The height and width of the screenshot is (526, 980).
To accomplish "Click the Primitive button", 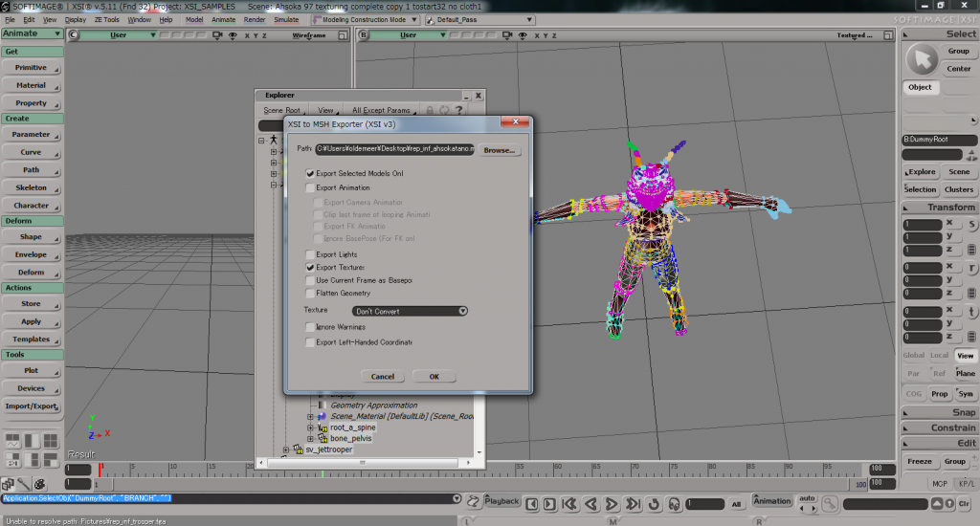I will coord(32,68).
